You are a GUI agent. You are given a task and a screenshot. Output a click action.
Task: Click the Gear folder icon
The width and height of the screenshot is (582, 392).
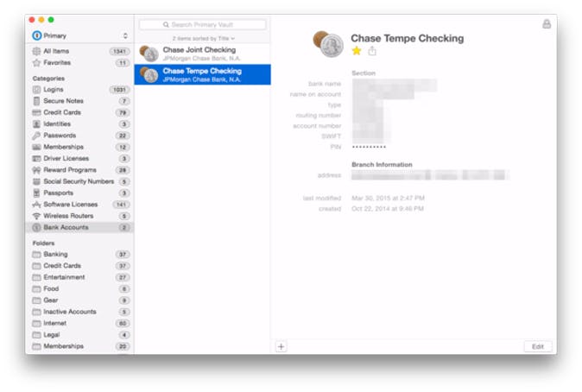tap(36, 300)
